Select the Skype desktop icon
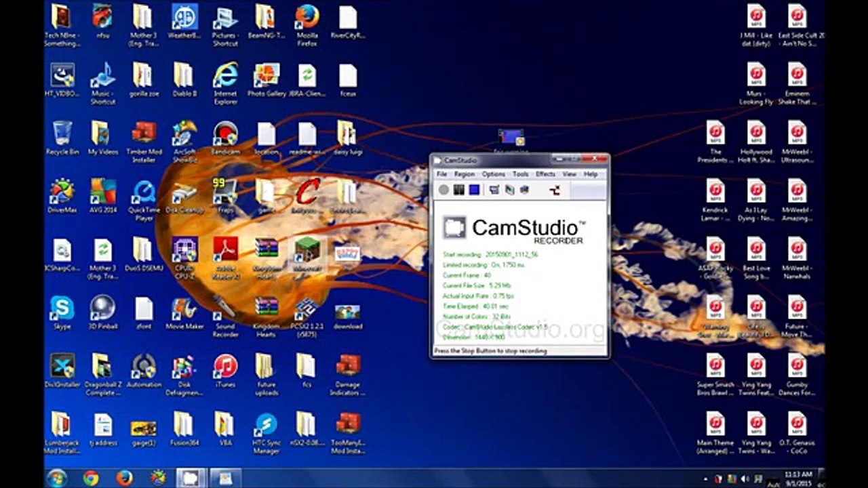The width and height of the screenshot is (868, 488). point(62,313)
